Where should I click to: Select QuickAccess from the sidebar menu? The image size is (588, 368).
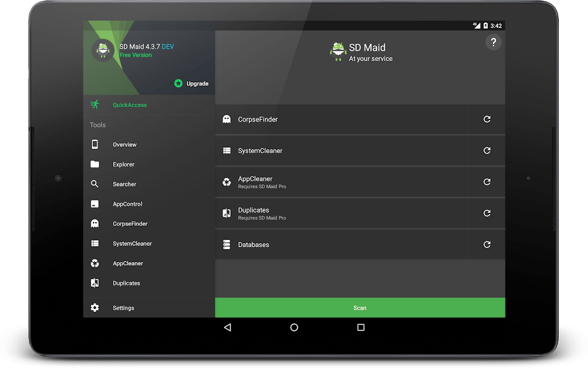[129, 105]
